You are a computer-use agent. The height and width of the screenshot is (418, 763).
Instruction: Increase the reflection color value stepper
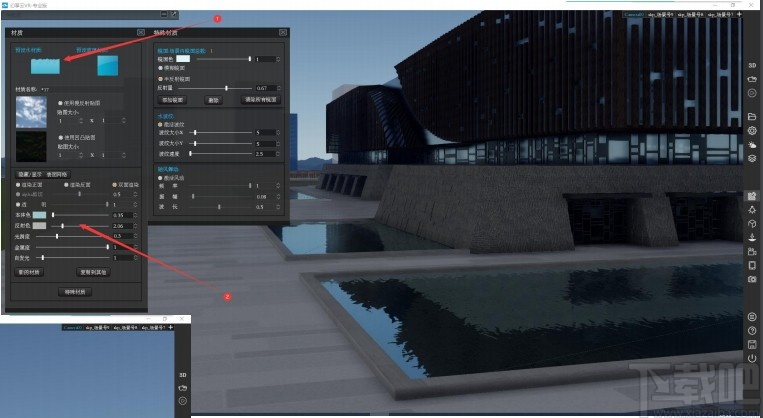(x=135, y=224)
